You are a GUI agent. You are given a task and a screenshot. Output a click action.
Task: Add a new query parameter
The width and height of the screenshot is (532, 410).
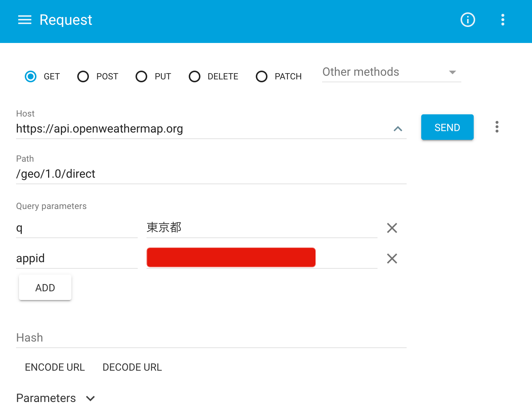click(x=45, y=287)
